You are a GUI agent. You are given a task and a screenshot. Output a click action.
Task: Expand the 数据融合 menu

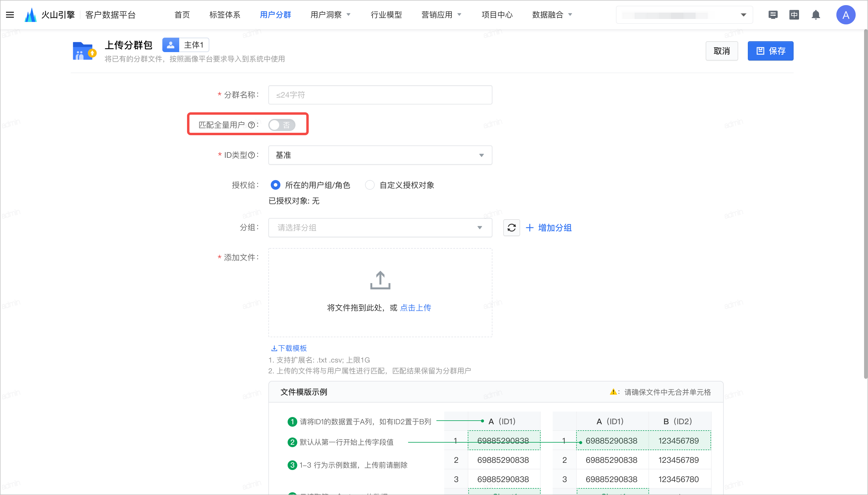(x=552, y=15)
